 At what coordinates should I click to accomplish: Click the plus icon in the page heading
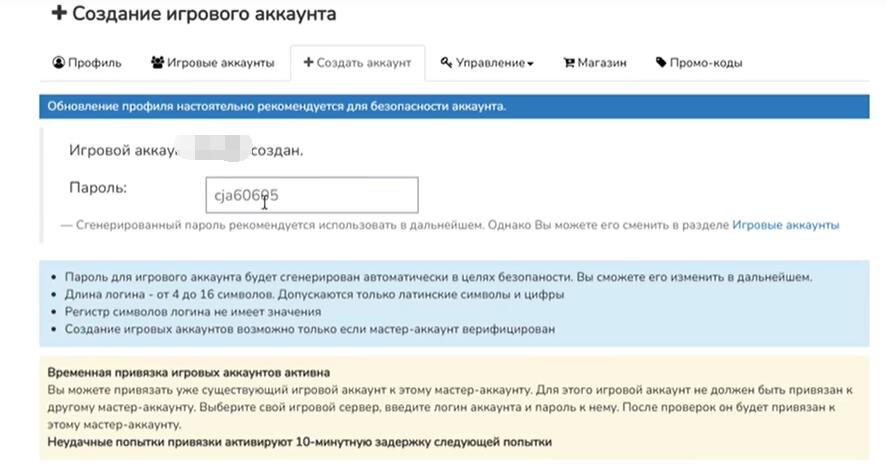[x=59, y=12]
